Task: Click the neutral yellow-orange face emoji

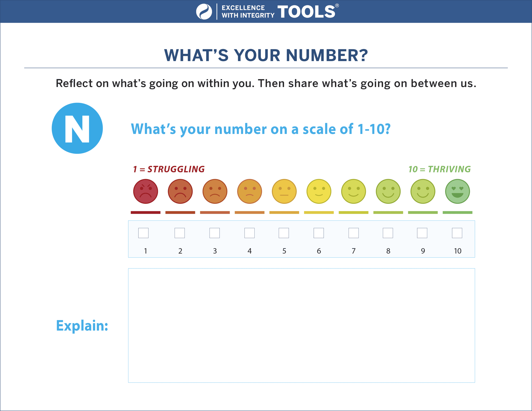Action: click(x=284, y=191)
